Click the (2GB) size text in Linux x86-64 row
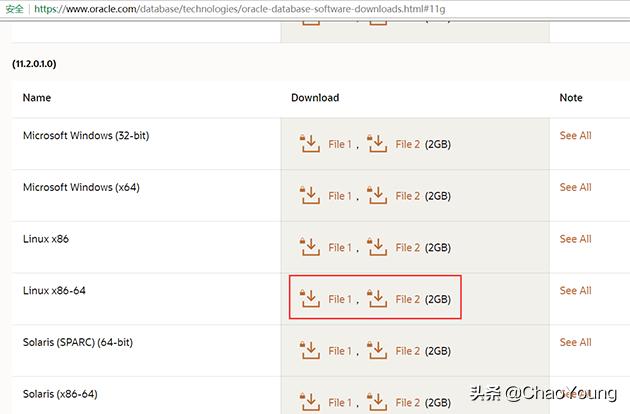Screen dimensions: 630x414 point(438,299)
